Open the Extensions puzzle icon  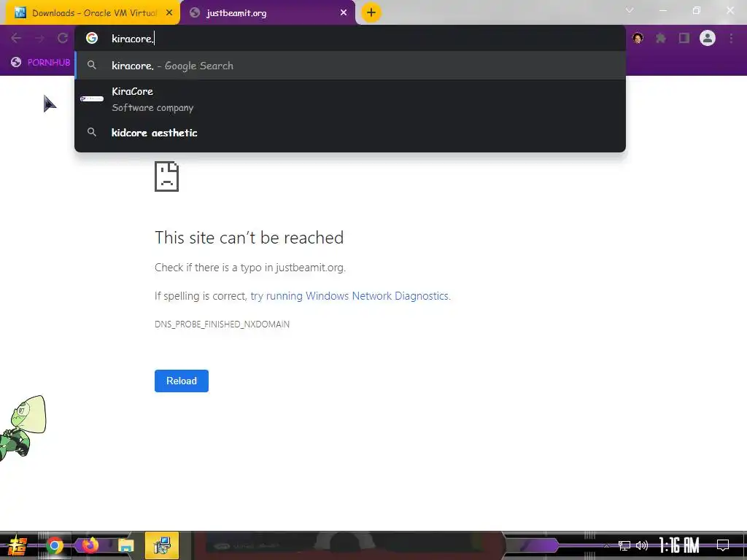pos(661,38)
